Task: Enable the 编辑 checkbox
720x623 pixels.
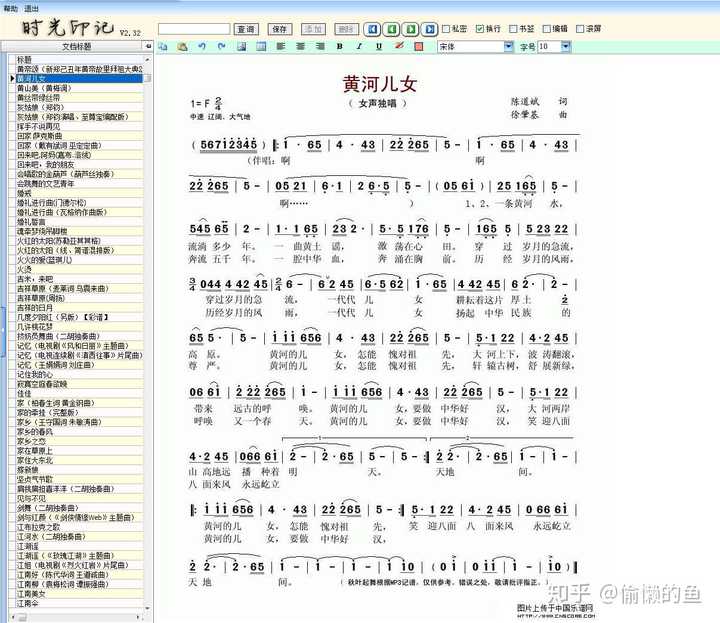Action: pos(546,29)
